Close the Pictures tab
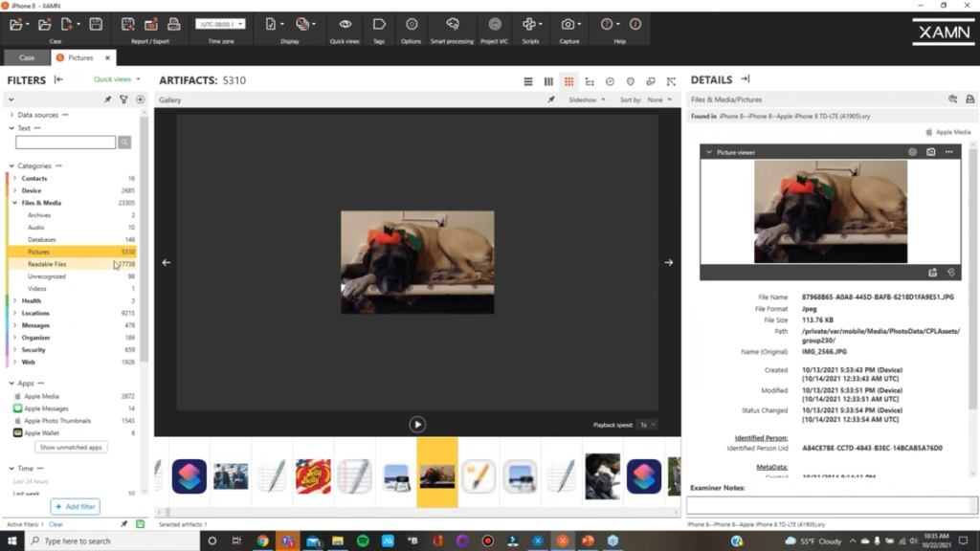The image size is (980, 551). coord(107,57)
